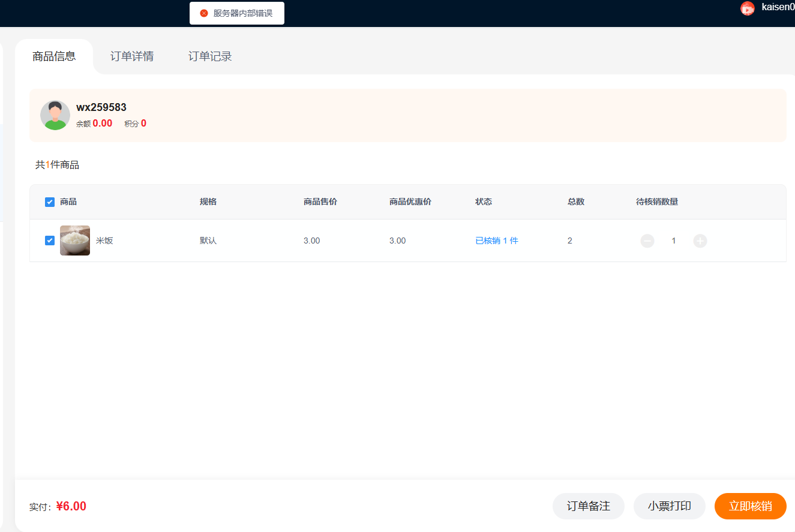This screenshot has width=795, height=532.
Task: Click the kaisen0 profile avatar icon
Action: point(747,8)
